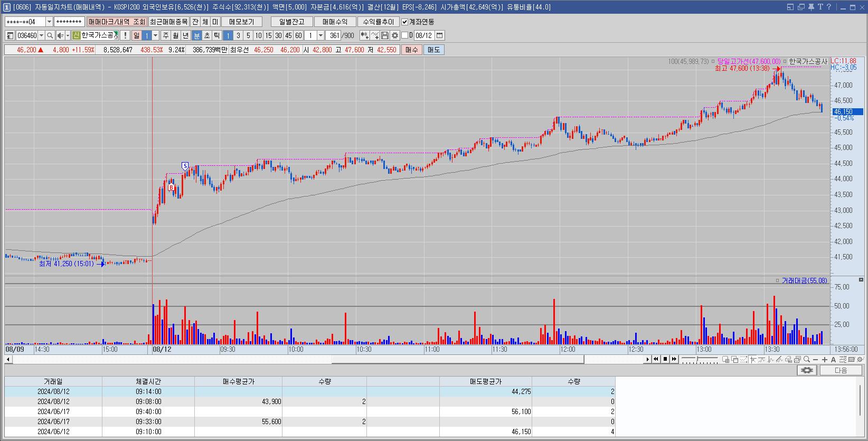This screenshot has height=441, width=868.
Task: Click the speaker sound icon in toolbar
Action: click(60, 35)
